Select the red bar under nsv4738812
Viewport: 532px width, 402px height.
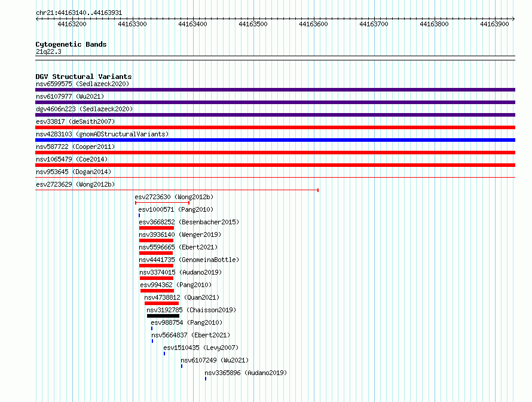(161, 303)
